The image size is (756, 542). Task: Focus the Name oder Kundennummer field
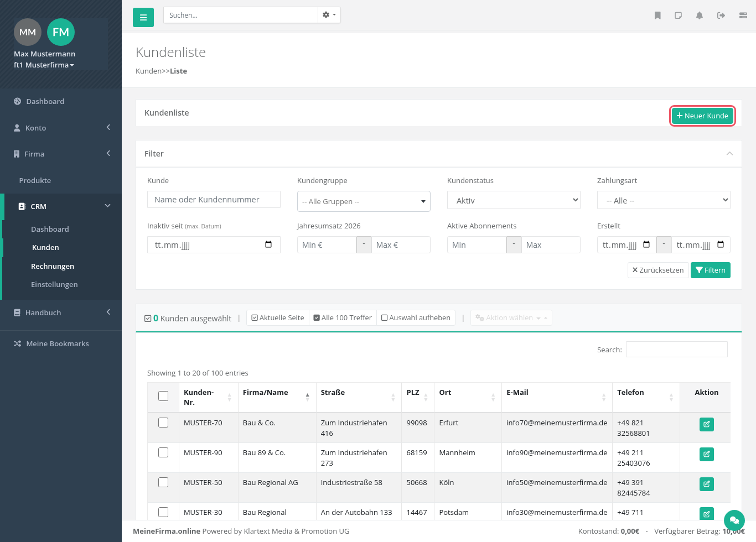click(214, 200)
